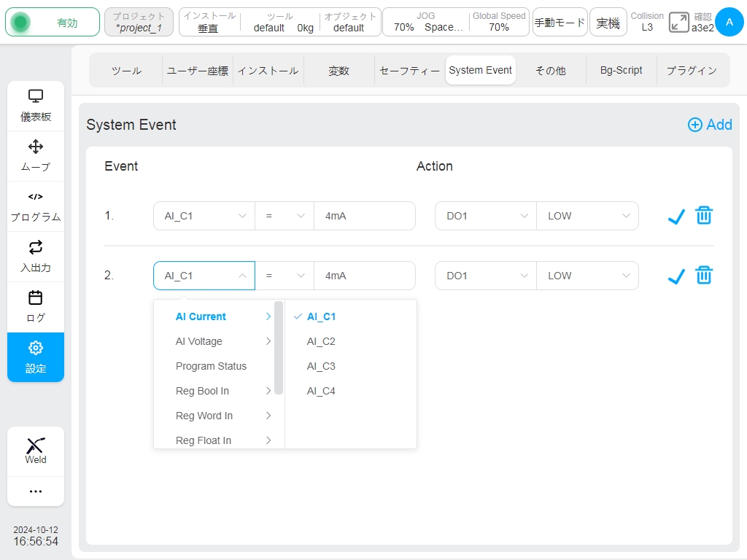Open row 1 DO1 action dropdown
This screenshot has height=560, width=747.
click(485, 216)
